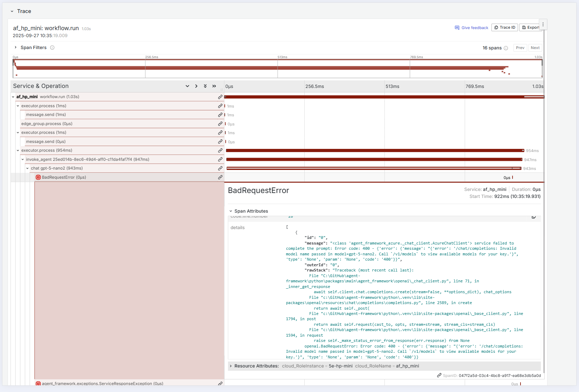Collapse all spans with double right chevron
Viewport: 579px width, 392px height.
pyautogui.click(x=214, y=86)
